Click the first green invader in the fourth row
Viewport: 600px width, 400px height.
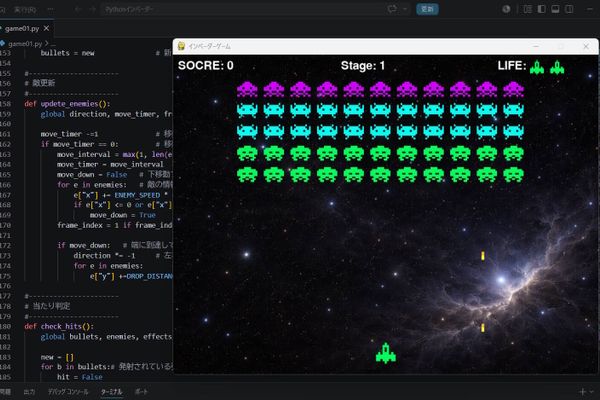247,153
